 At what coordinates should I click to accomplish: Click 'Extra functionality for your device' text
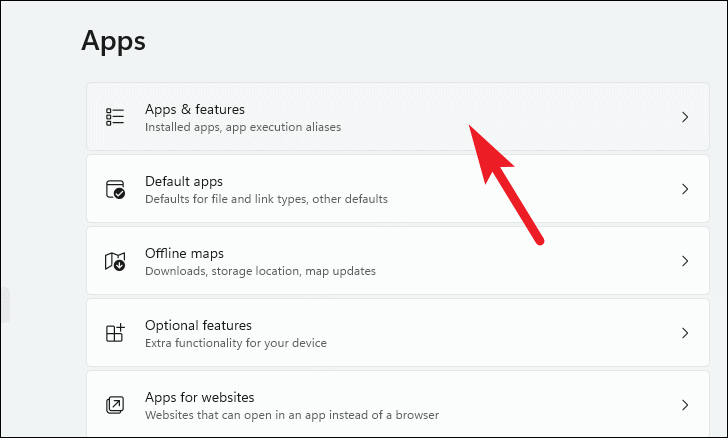tap(236, 343)
